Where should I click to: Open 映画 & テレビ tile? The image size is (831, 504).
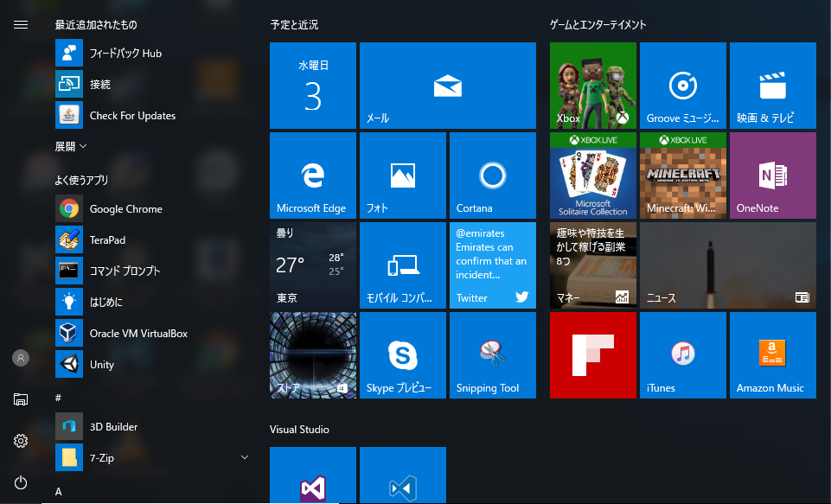coord(773,86)
